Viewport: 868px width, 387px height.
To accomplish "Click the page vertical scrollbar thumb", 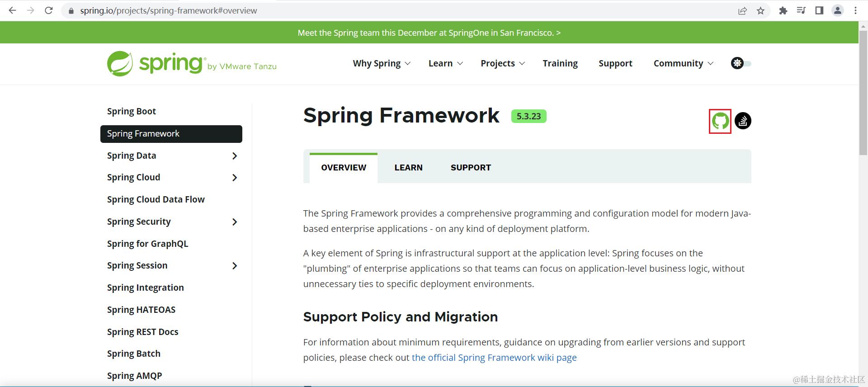I will [x=863, y=93].
